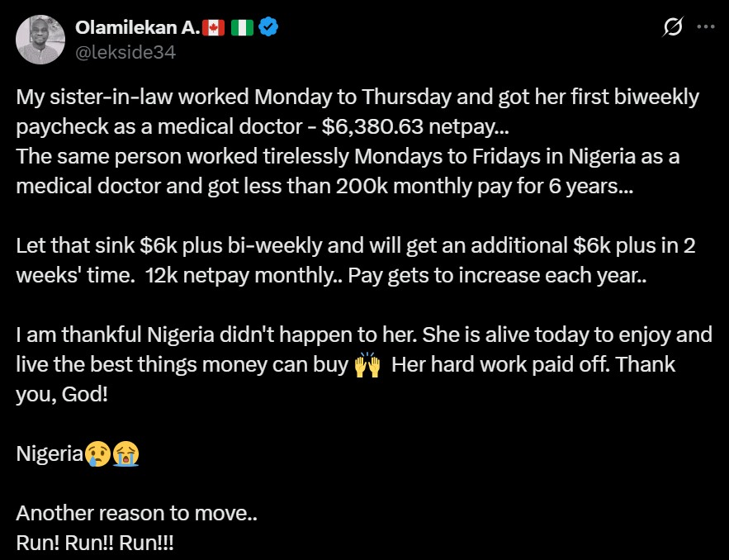Open Olamilekan A.'s profile picture
This screenshot has width=729, height=560.
[x=42, y=40]
